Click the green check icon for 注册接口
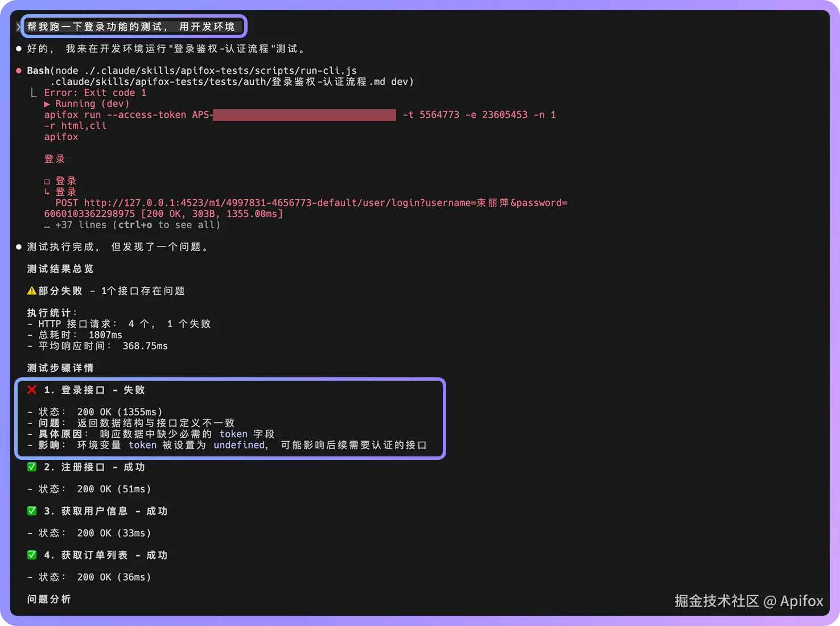 32,467
